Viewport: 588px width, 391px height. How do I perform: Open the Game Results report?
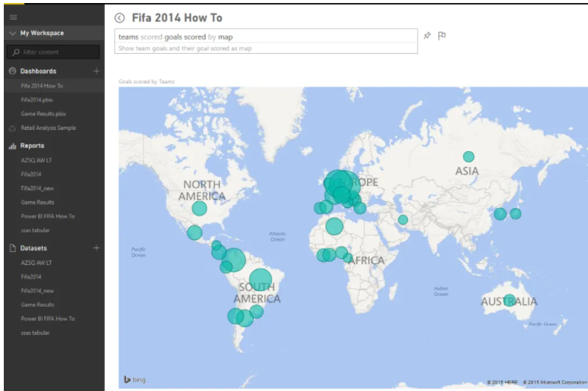[x=37, y=203]
